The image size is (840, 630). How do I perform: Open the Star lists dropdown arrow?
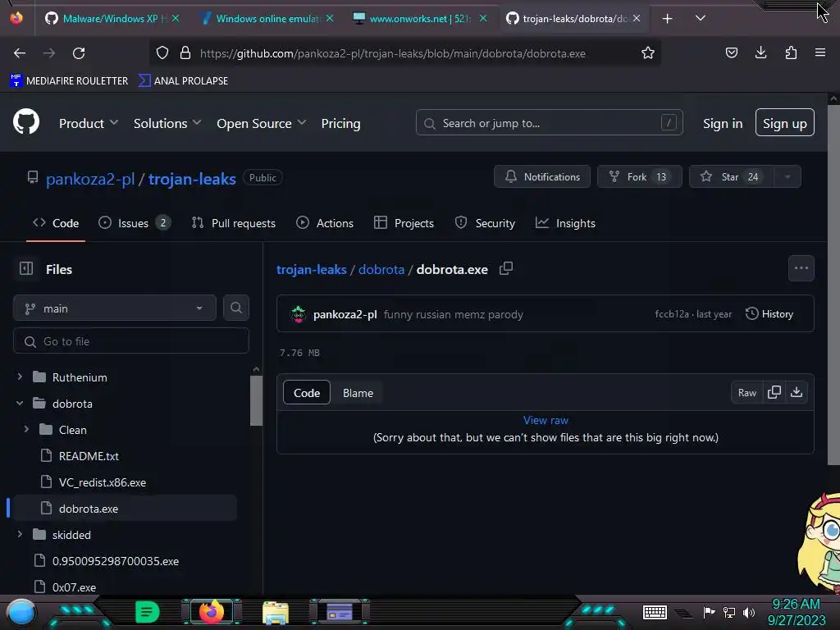787,177
